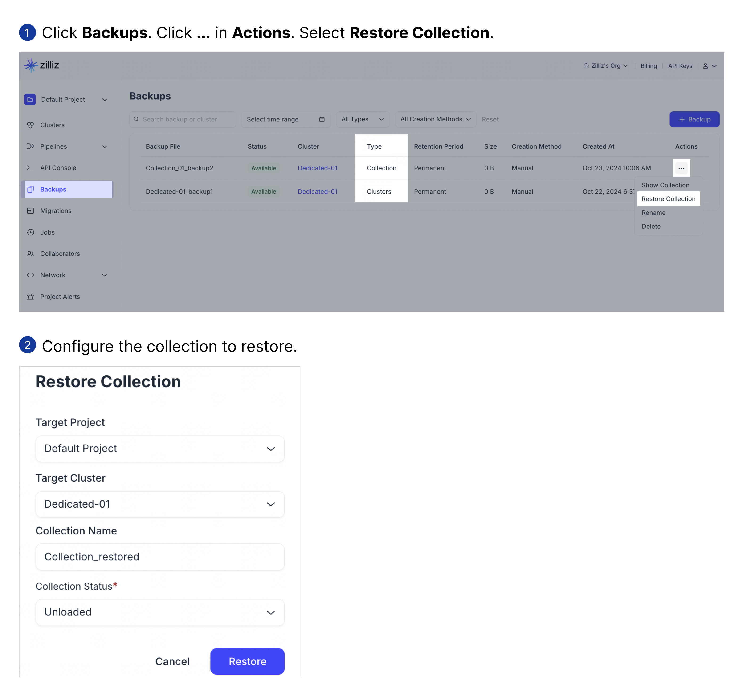Open the API Keys link

680,66
